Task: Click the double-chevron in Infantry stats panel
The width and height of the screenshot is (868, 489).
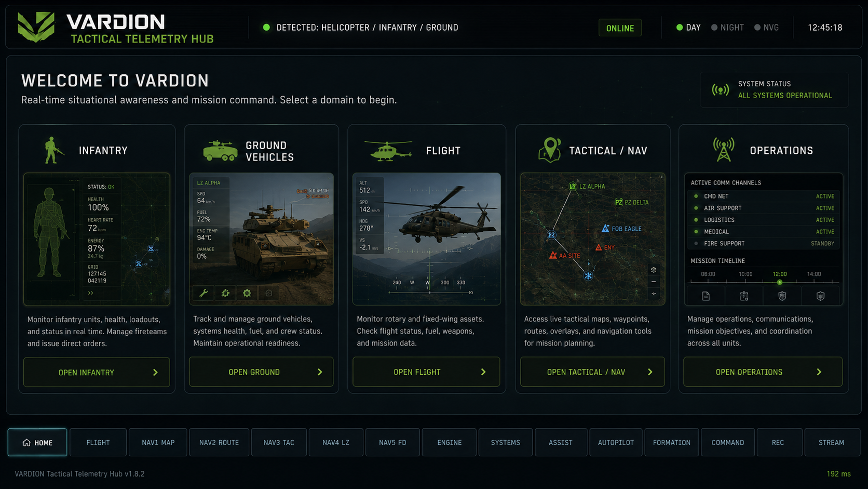Action: click(91, 293)
